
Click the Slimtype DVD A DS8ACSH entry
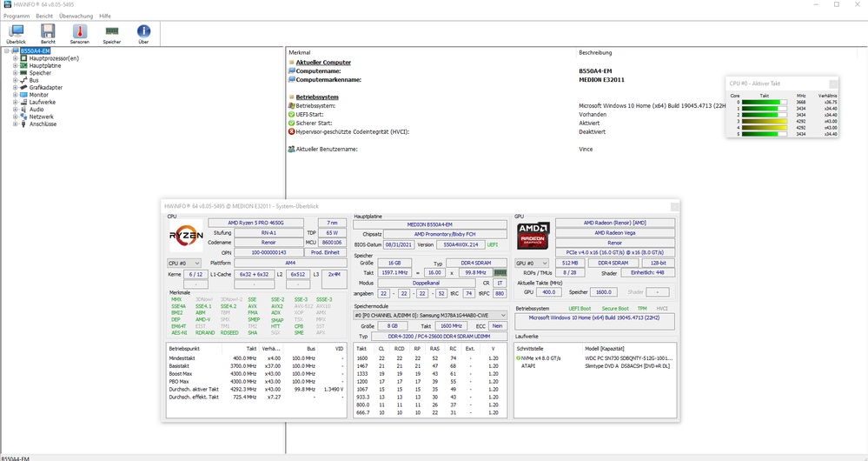[x=627, y=366]
